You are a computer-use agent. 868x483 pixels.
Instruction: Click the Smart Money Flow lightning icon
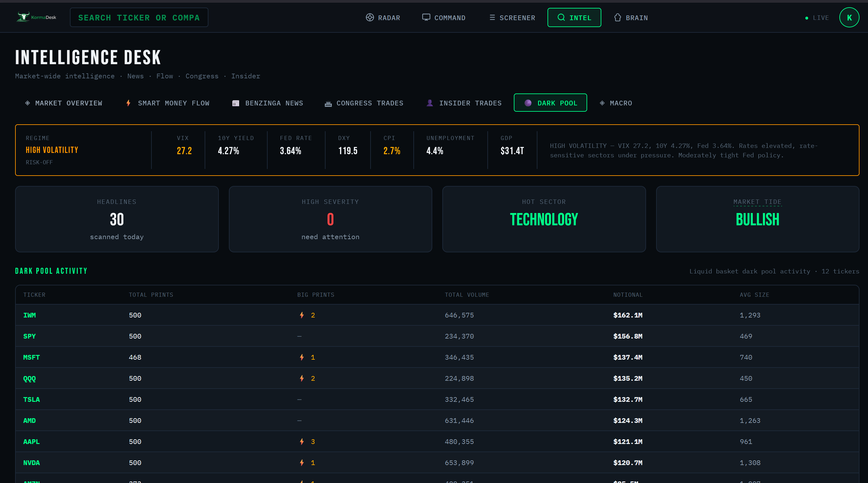click(128, 103)
